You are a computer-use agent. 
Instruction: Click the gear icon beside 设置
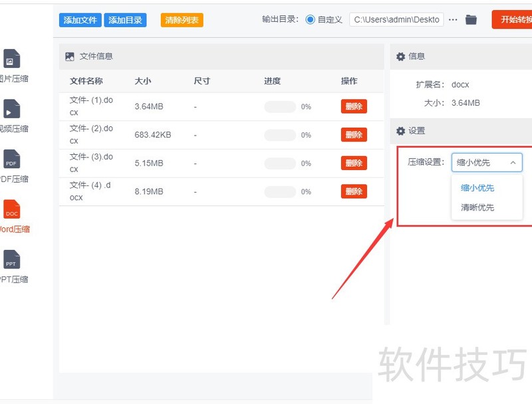[400, 131]
